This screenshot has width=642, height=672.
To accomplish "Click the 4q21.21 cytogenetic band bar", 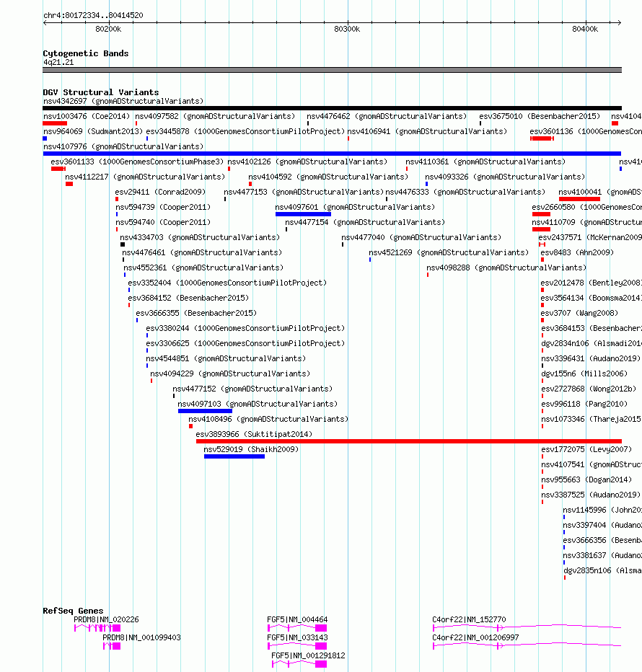I will click(332, 70).
